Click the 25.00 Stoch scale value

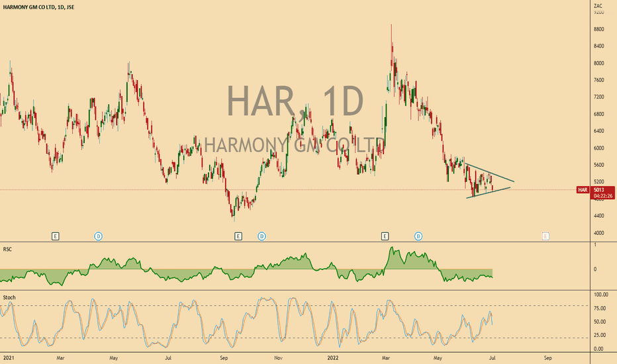[x=600, y=335]
